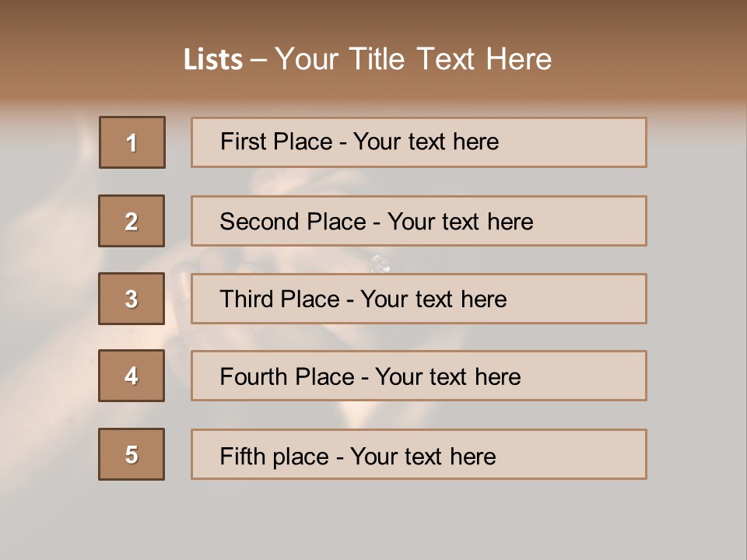This screenshot has height=560, width=747.
Task: Click the number 1 box
Action: coord(132,142)
